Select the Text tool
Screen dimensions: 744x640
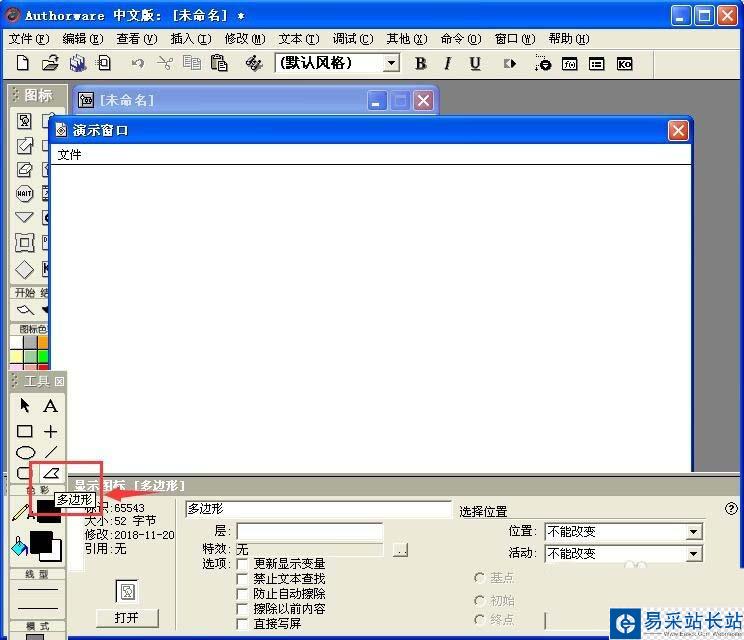[x=50, y=406]
